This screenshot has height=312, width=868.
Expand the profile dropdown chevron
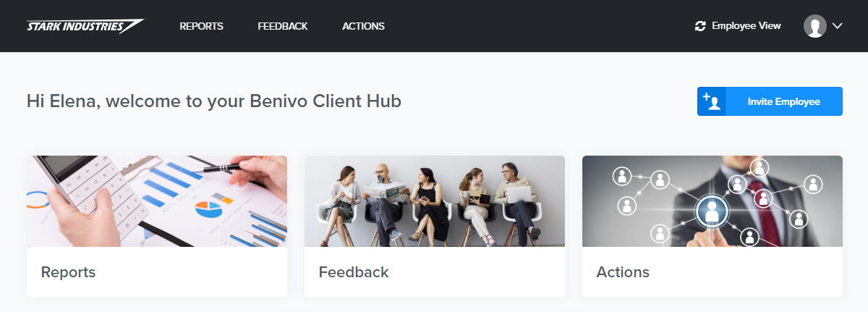[x=838, y=26]
